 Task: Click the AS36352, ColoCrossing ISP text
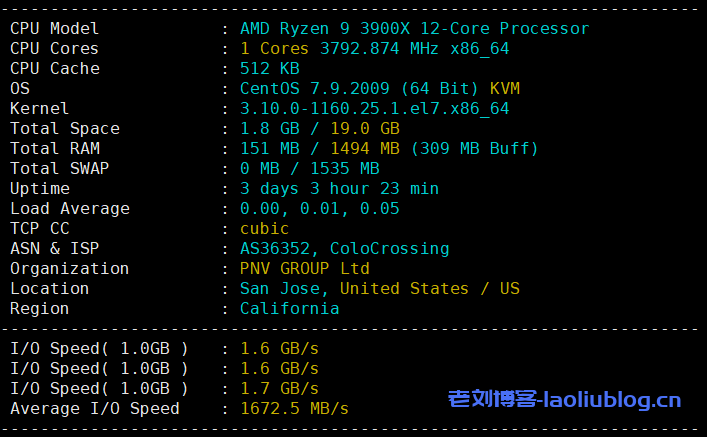[x=344, y=248]
